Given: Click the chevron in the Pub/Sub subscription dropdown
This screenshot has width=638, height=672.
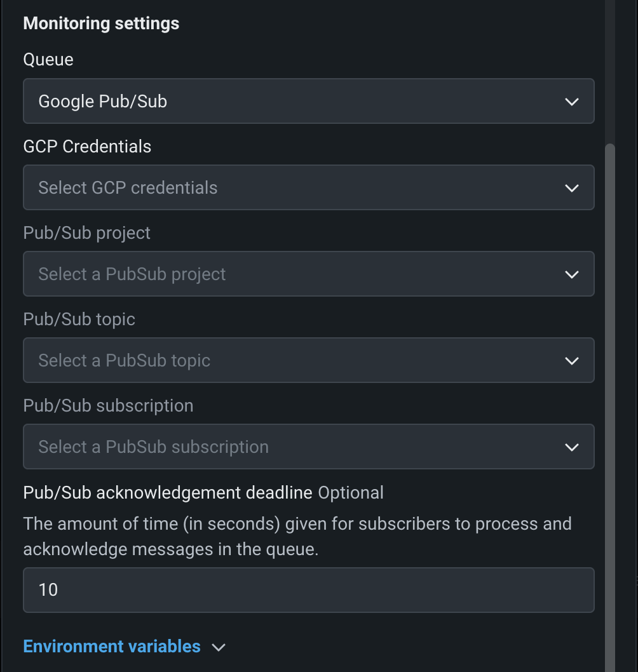Looking at the screenshot, I should coord(571,447).
